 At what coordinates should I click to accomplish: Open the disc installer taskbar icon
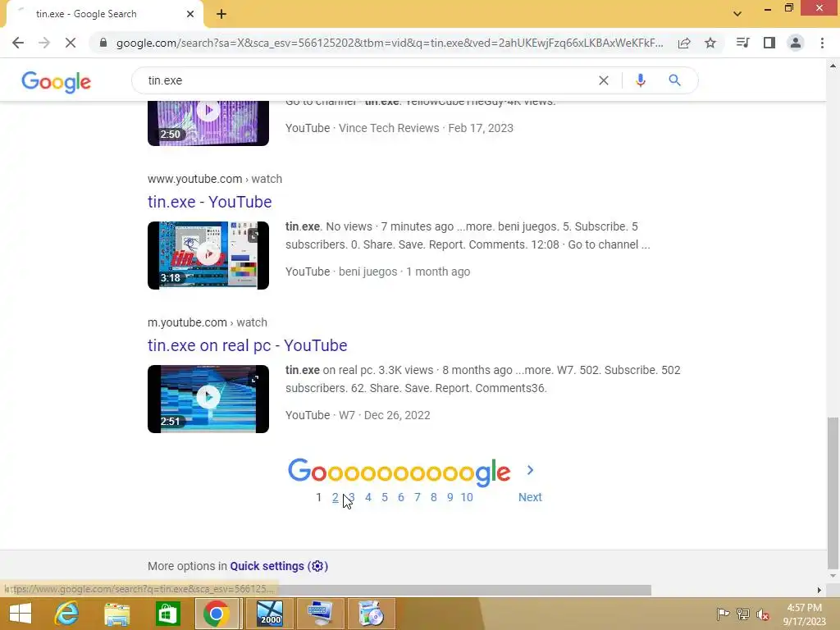[371, 614]
